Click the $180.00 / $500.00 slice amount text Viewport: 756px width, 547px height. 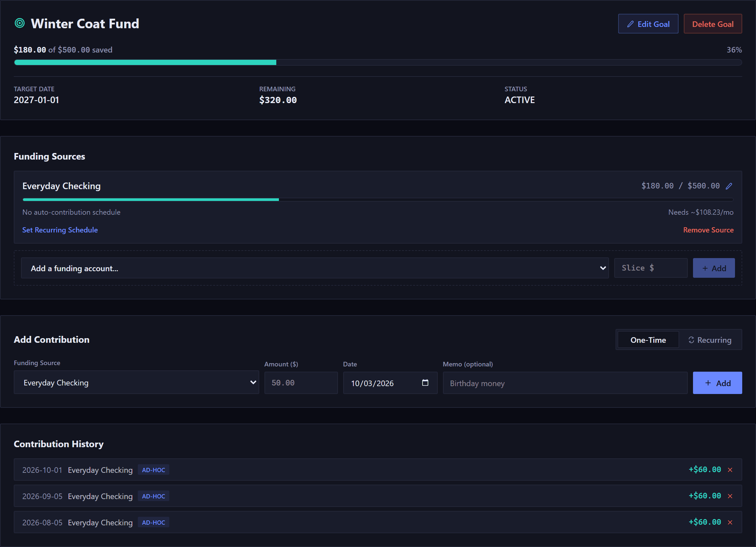(680, 186)
